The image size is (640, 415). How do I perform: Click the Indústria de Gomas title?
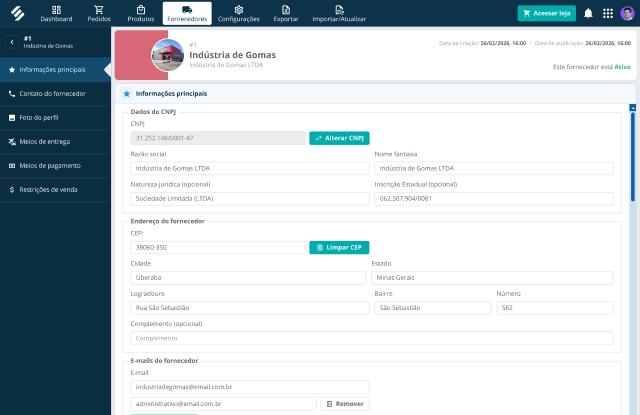point(233,55)
